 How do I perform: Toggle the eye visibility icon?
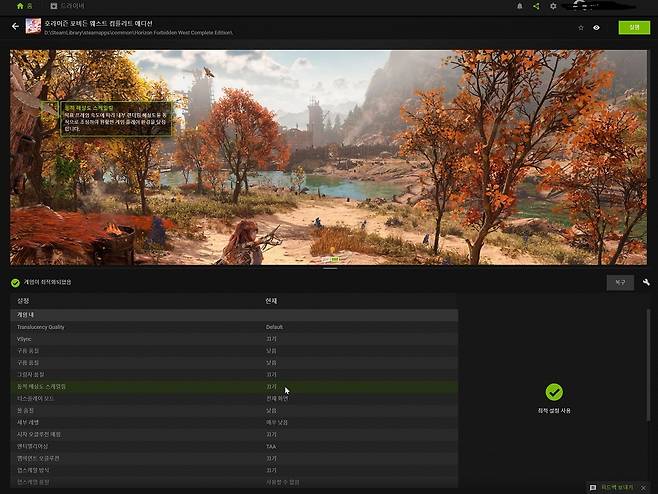pyautogui.click(x=596, y=28)
